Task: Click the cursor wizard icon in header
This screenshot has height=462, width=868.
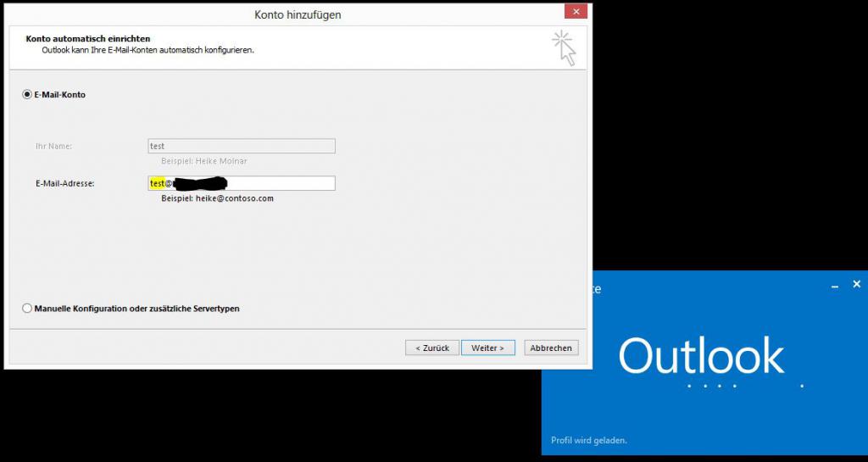Action: (564, 48)
